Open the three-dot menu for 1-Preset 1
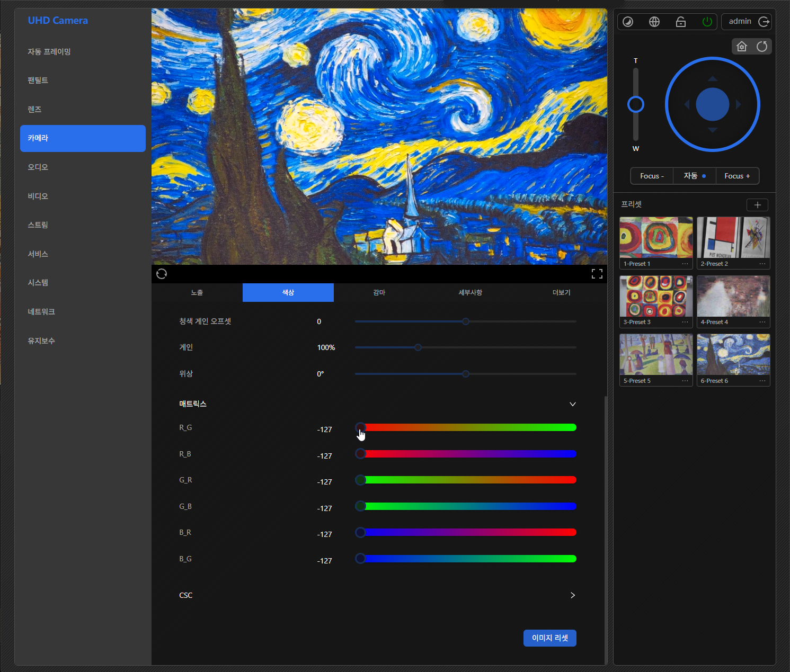 pos(685,264)
